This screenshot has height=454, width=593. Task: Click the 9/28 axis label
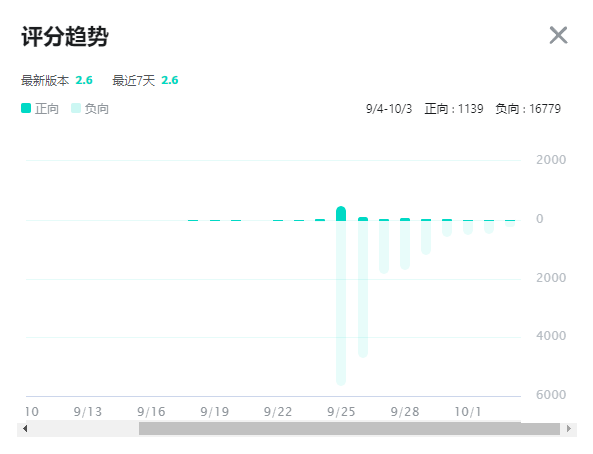tap(405, 412)
